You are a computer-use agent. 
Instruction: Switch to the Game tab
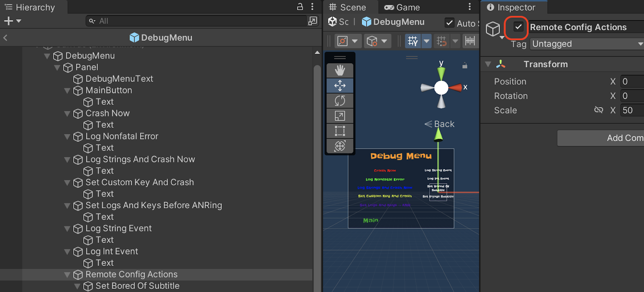coord(402,7)
